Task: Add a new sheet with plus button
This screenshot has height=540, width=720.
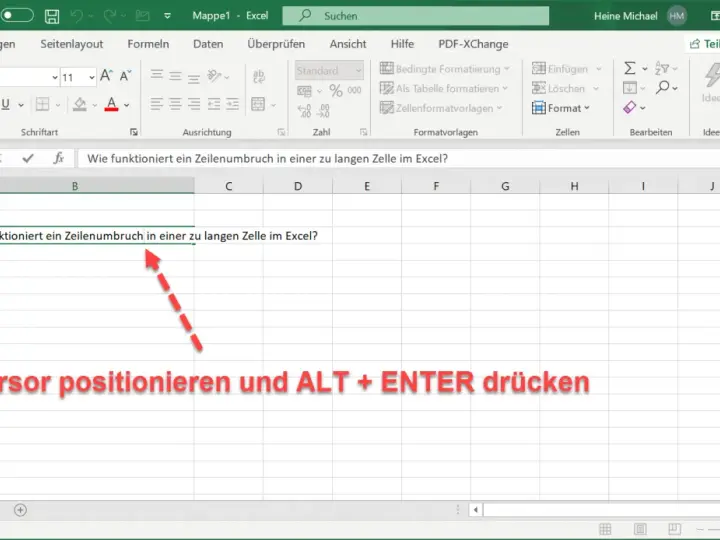Action: click(x=20, y=510)
